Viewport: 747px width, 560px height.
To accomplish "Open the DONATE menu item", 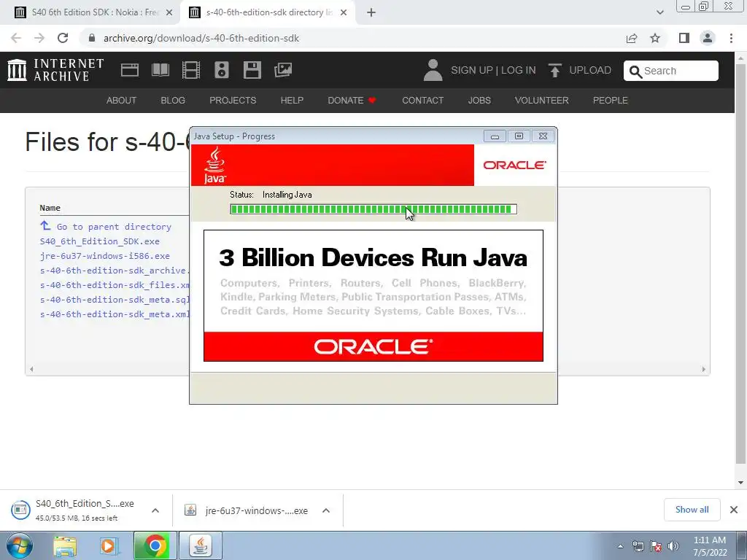I will pos(352,101).
